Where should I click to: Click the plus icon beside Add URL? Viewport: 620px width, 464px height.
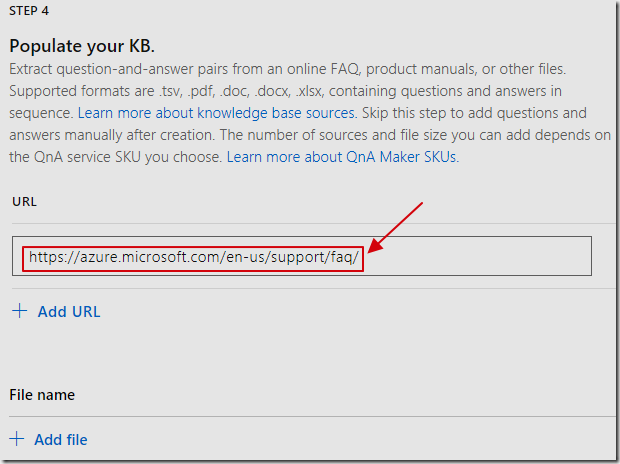pyautogui.click(x=19, y=311)
